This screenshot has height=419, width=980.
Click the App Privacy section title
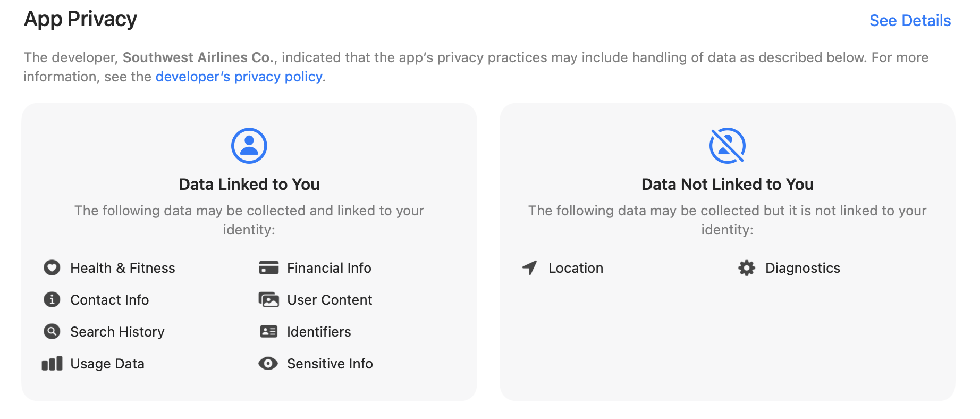(80, 19)
